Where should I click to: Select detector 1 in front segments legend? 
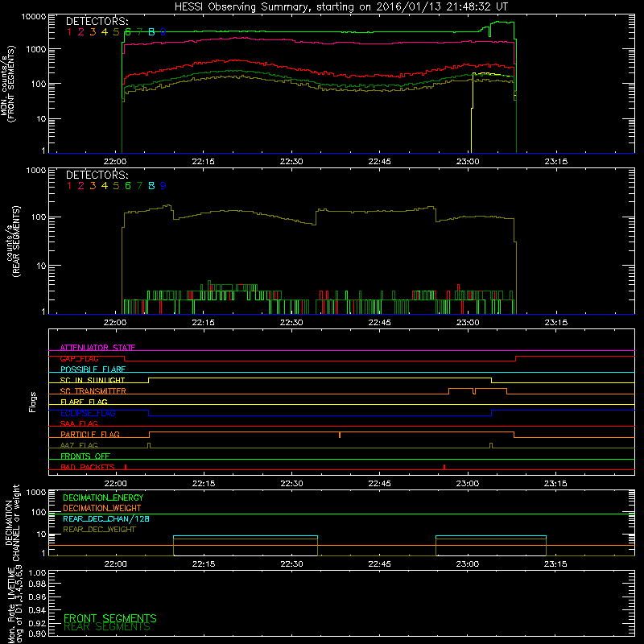click(x=69, y=32)
